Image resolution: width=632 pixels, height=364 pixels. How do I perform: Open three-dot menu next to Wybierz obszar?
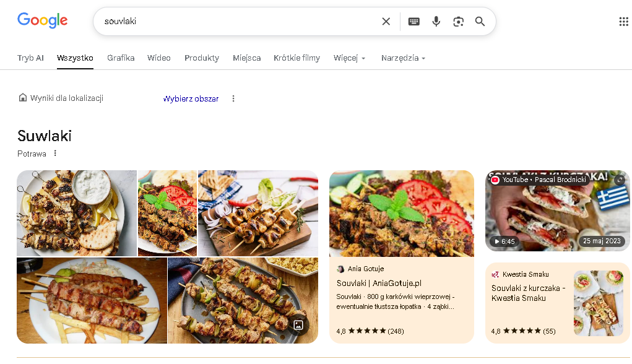pos(233,99)
